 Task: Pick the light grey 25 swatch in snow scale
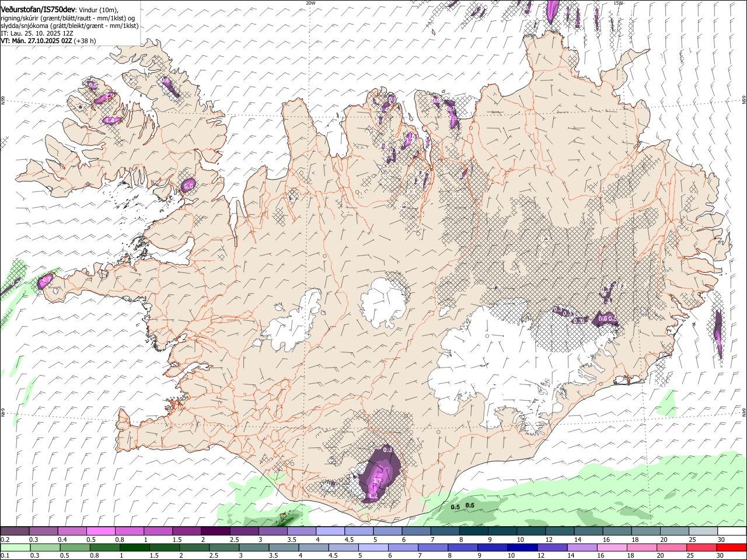(703, 531)
